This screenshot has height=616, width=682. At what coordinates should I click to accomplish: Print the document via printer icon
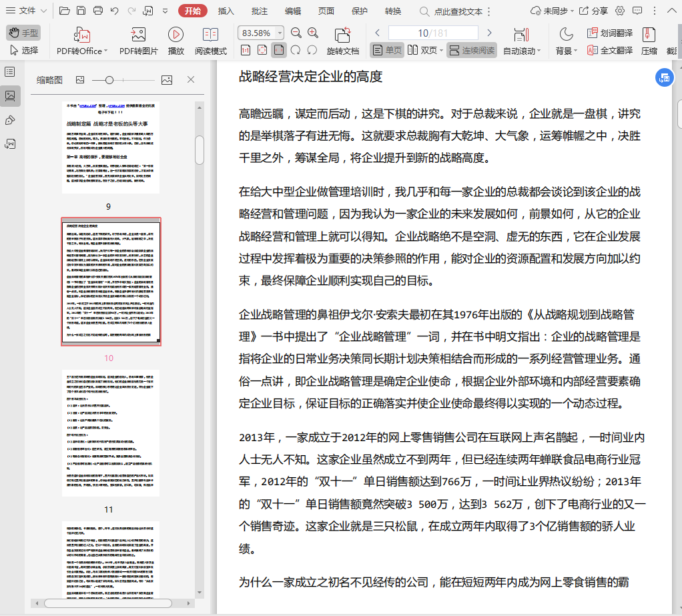point(98,11)
